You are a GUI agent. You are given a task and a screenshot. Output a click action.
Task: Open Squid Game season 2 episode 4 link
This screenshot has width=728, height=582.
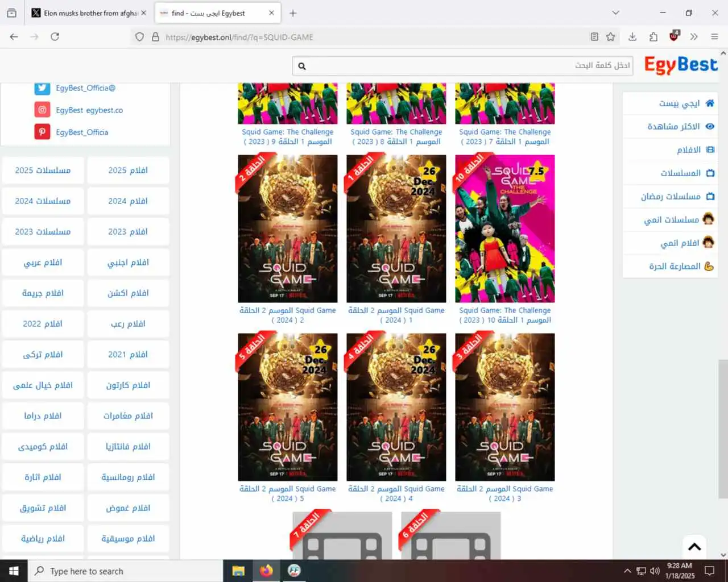[396, 493]
